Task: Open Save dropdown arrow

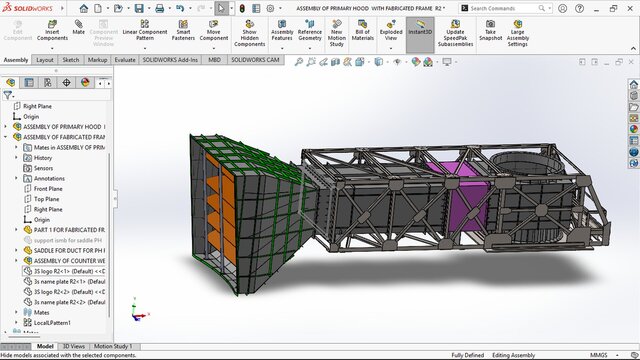Action: pyautogui.click(x=148, y=8)
